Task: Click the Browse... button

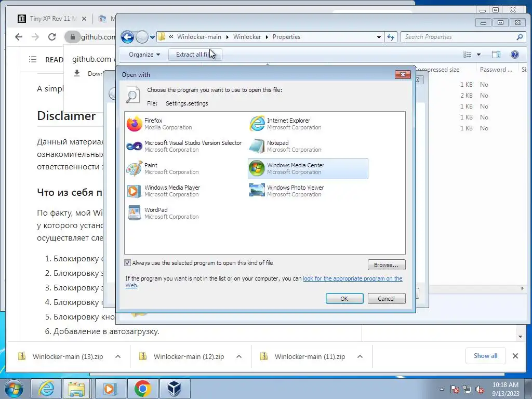Action: [387, 264]
